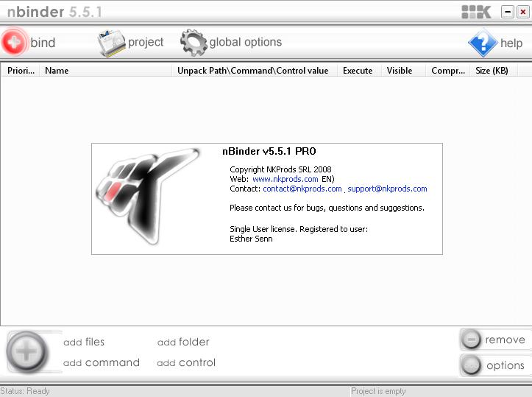Choose add control
The height and width of the screenshot is (397, 532).
(x=186, y=362)
